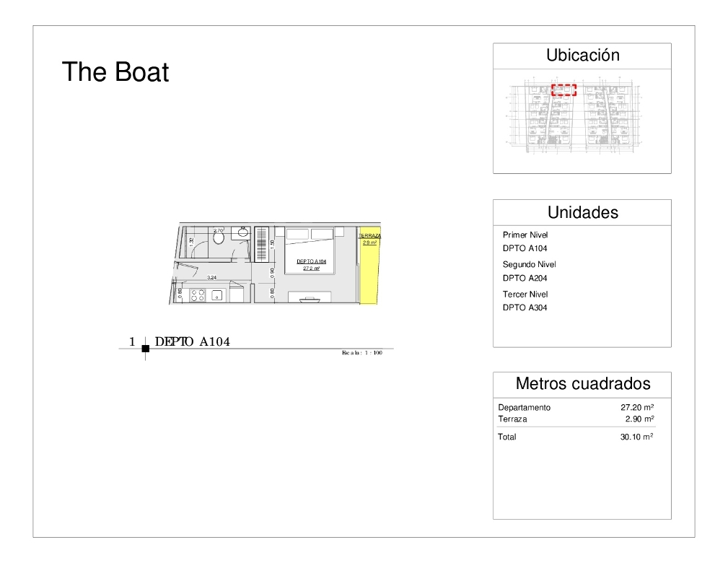Screen dimensions: 728x563
Task: Open the Unidades panel header
Action: point(582,212)
